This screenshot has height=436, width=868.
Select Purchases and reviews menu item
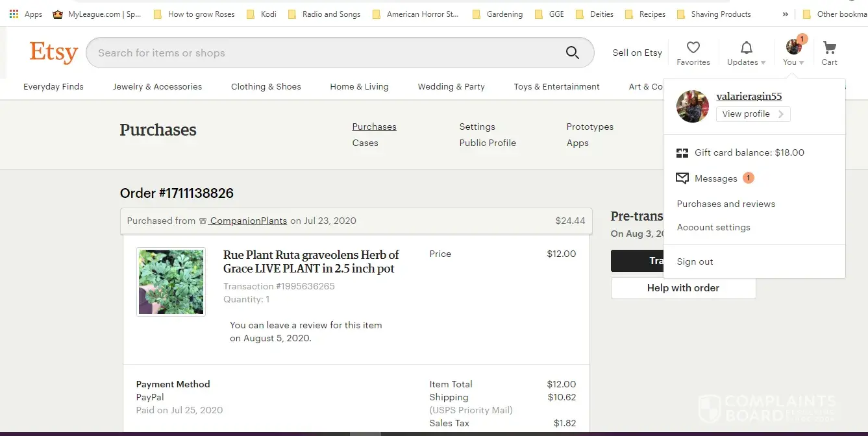726,204
